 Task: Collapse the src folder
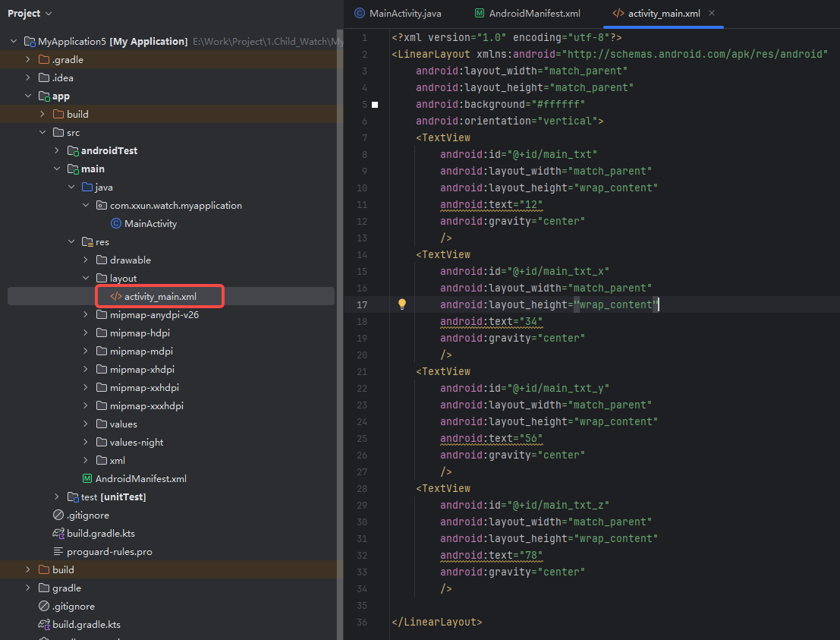tap(42, 132)
